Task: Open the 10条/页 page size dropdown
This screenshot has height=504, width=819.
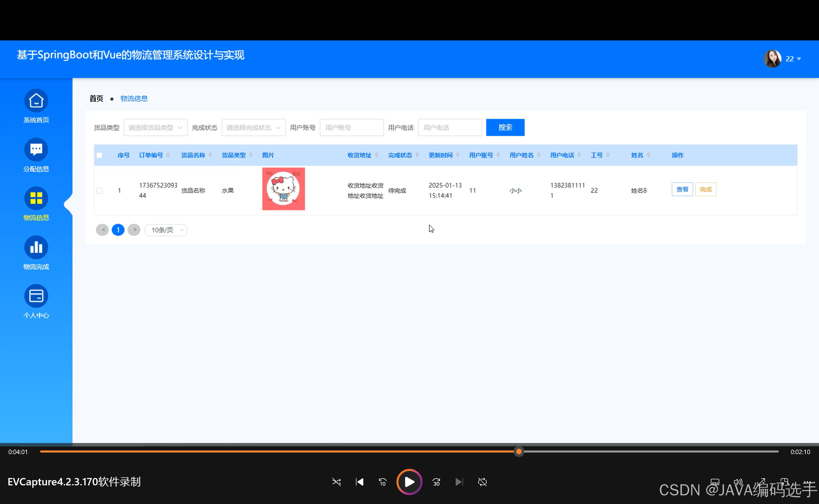Action: [x=166, y=230]
